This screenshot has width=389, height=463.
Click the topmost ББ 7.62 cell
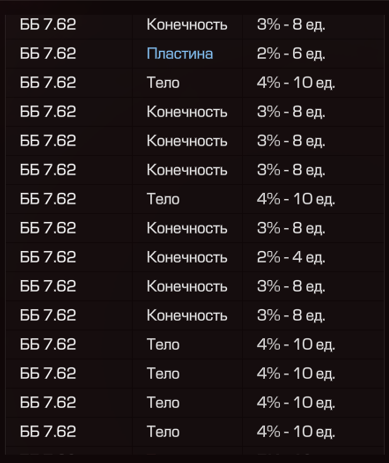coord(48,25)
